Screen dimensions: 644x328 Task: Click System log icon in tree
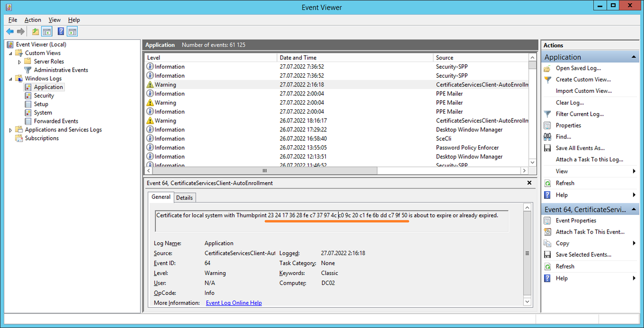tap(29, 113)
